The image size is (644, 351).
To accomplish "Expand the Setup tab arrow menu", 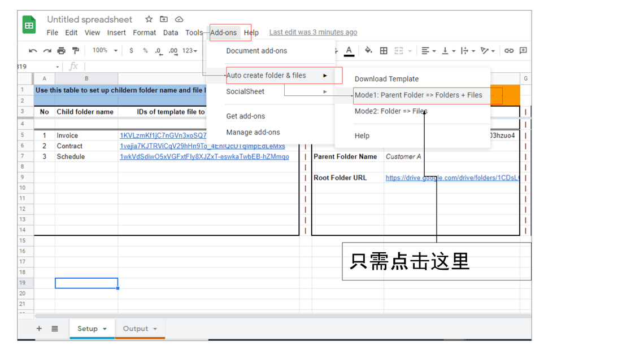I will tap(105, 329).
